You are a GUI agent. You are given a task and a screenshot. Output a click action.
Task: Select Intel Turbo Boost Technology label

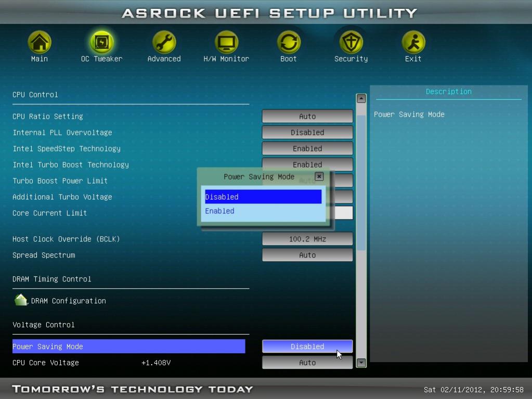71,164
